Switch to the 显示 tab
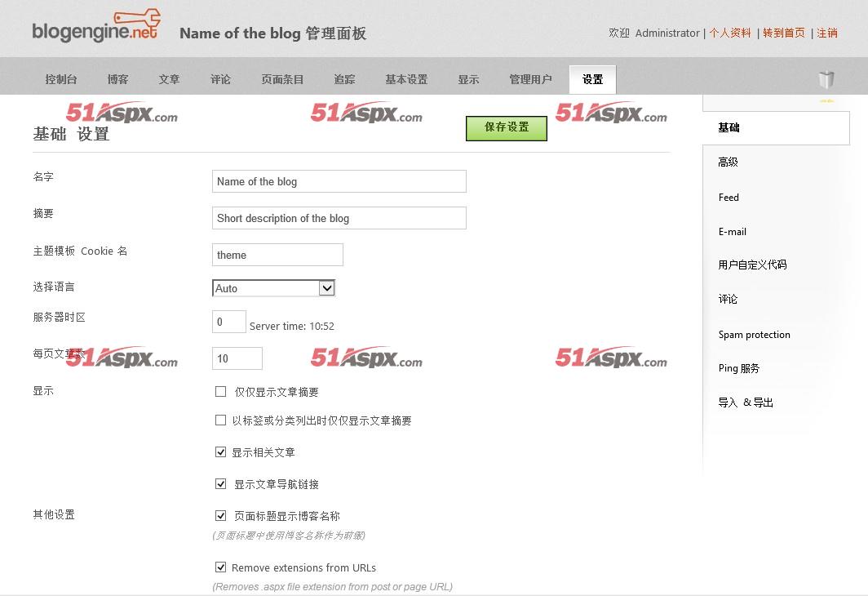Screen dimensions: 868x596 pyautogui.click(x=468, y=79)
